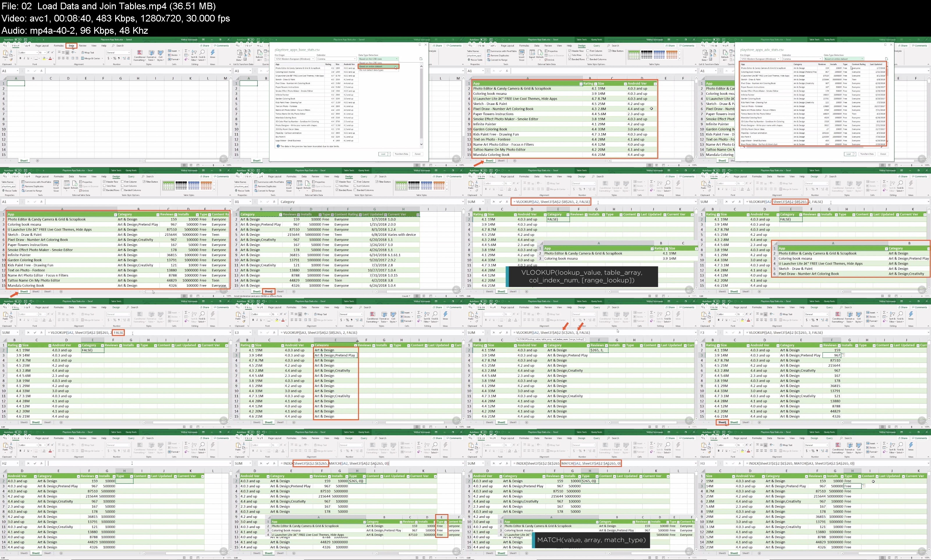The height and width of the screenshot is (560, 931).
Task: Click Underline in the blank worksheet frame
Action: pos(28,58)
